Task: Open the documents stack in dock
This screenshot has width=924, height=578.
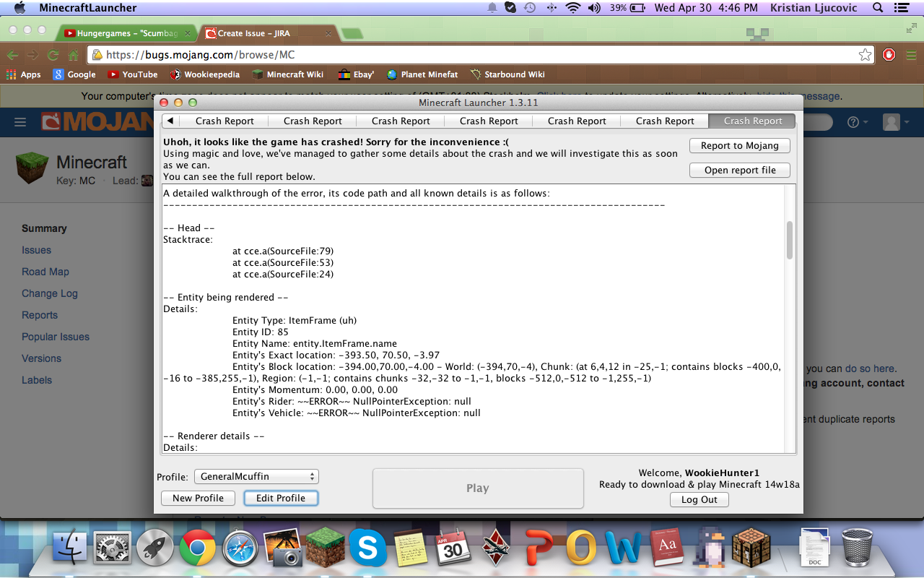Action: point(815,548)
